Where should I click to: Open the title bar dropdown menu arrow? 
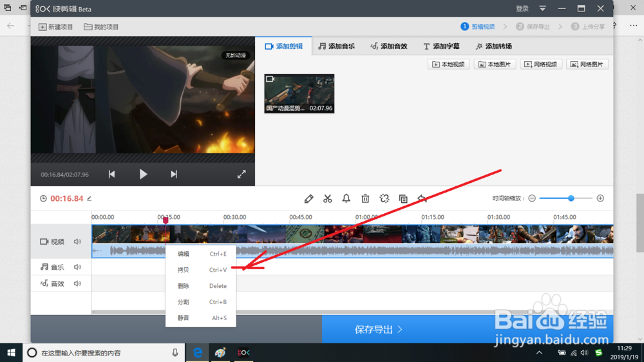542,8
